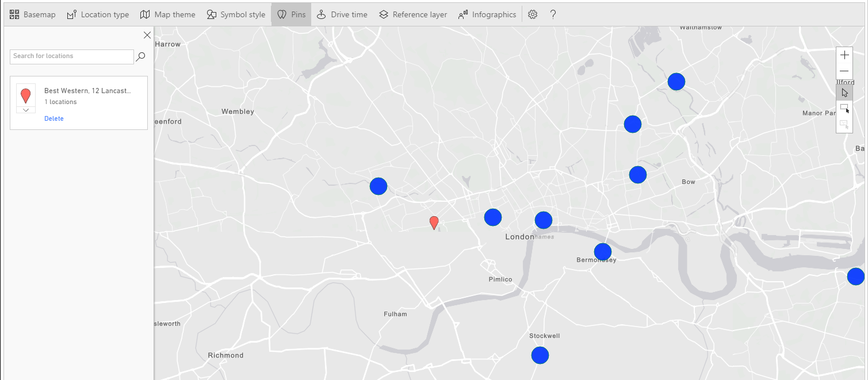Select blue point left of Bow
Screen dimensions: 868x380
tap(637, 174)
